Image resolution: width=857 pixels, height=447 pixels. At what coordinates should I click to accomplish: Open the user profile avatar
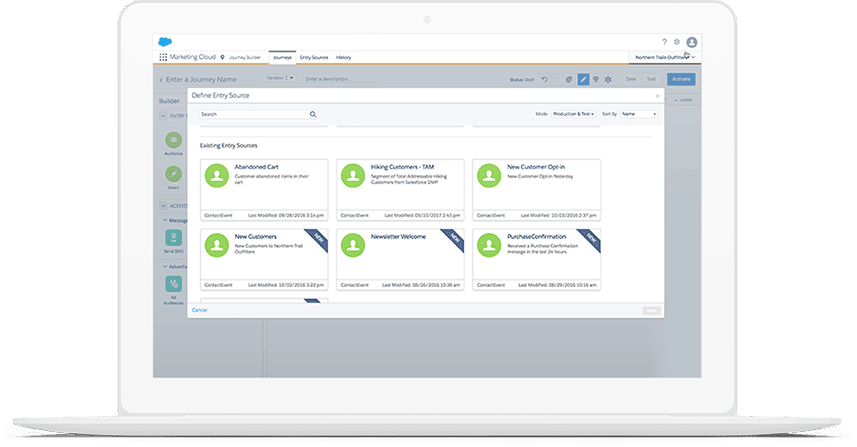[x=691, y=42]
